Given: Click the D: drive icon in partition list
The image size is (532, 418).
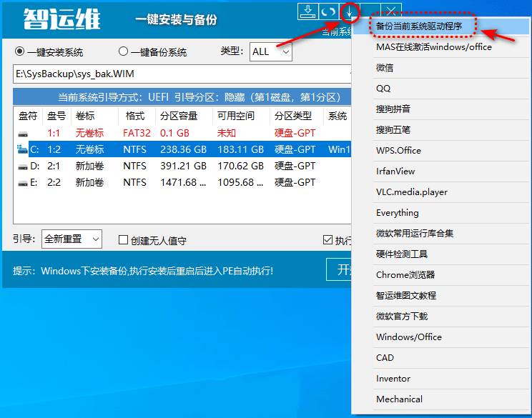Looking at the screenshot, I should 23,166.
